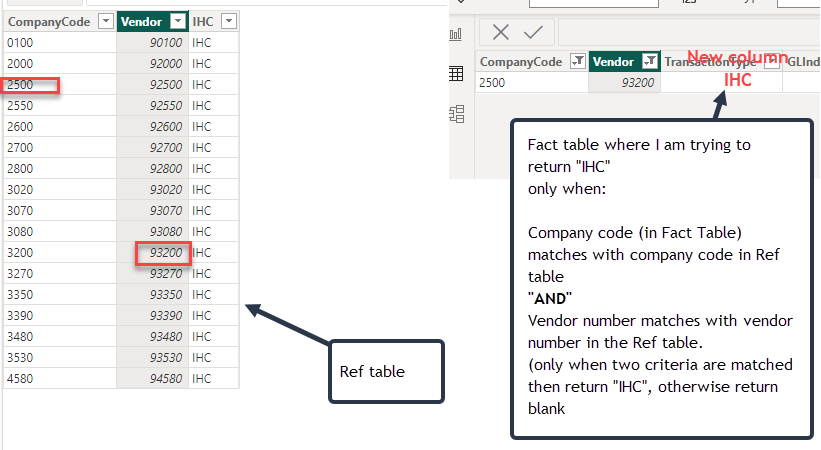Select IHC cell in the 3200 row
Screen dimensions: 821x450
click(x=214, y=252)
